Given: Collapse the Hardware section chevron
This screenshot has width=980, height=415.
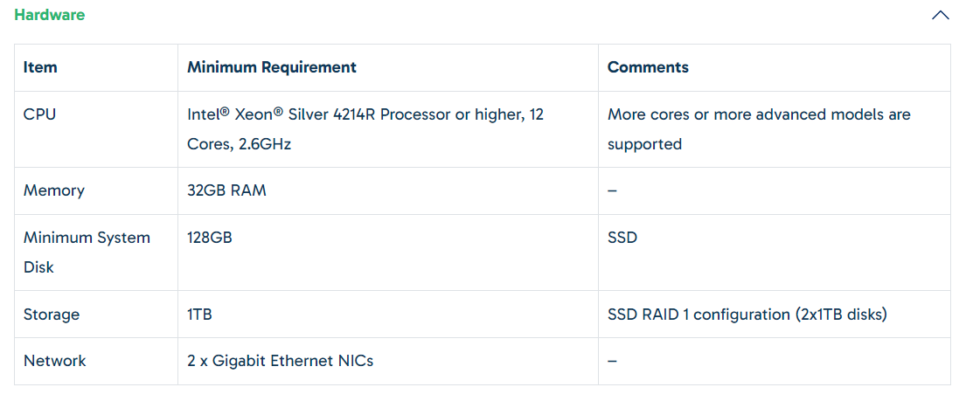Looking at the screenshot, I should pos(940,15).
